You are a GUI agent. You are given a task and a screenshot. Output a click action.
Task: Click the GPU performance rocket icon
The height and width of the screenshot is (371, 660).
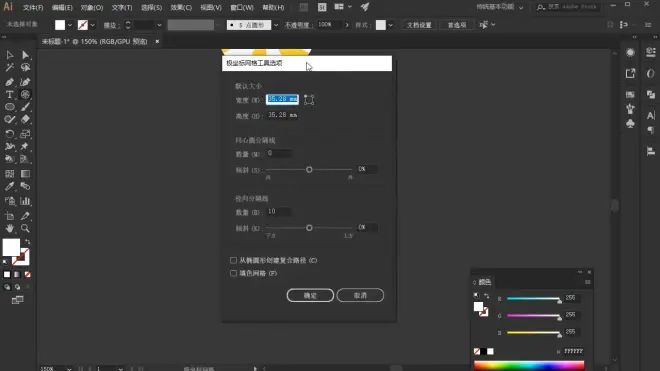pyautogui.click(x=365, y=7)
